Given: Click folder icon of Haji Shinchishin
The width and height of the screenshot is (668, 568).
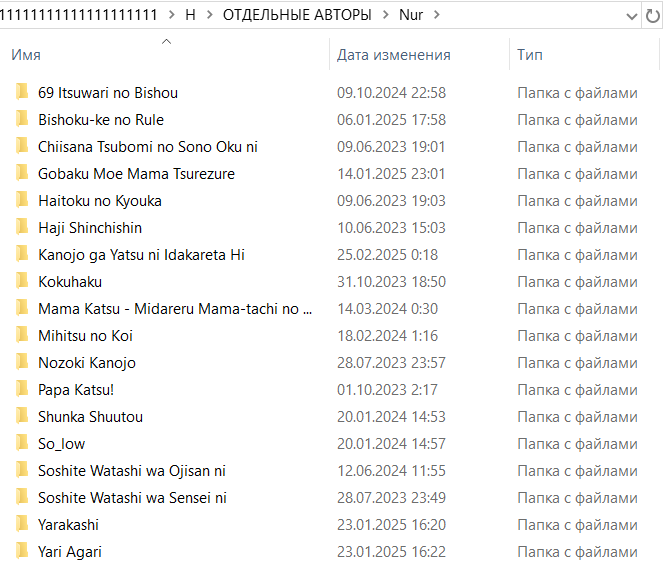Looking at the screenshot, I should pos(22,227).
